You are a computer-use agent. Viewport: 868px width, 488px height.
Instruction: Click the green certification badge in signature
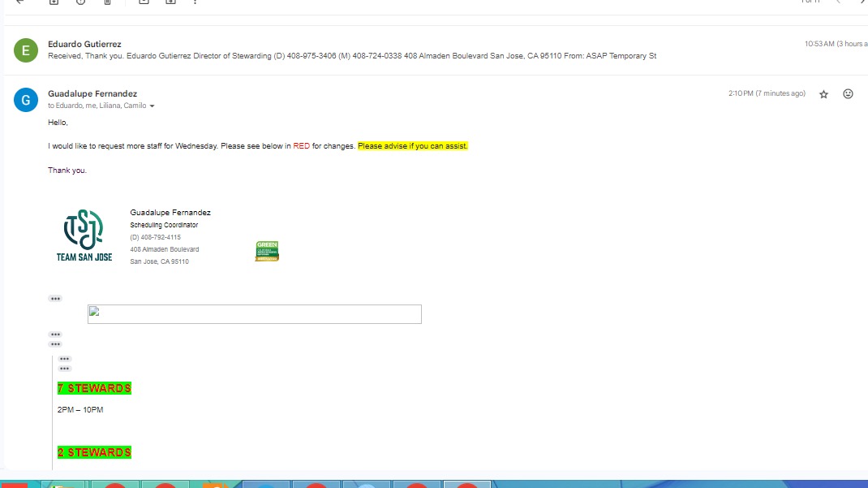267,251
